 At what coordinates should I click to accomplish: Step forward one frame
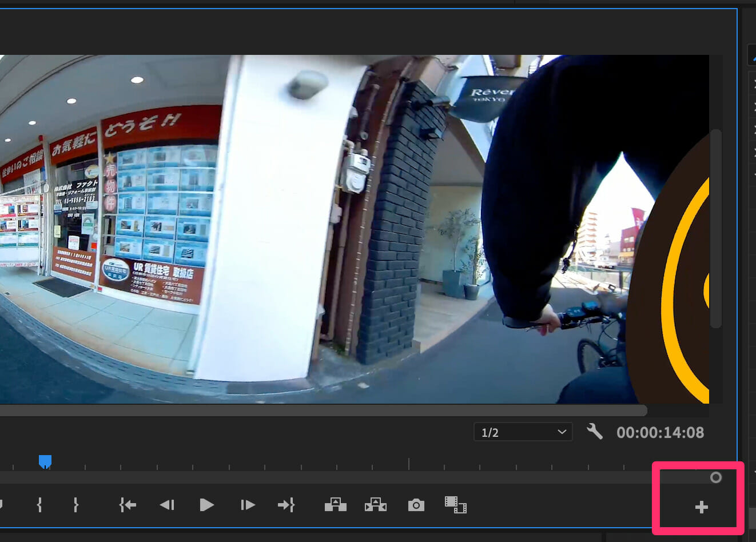click(x=248, y=505)
